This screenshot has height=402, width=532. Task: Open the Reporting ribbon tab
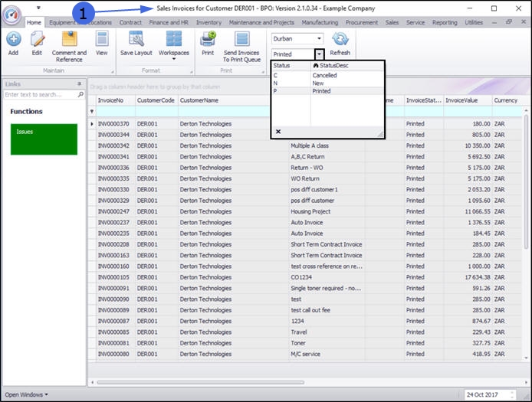pos(445,22)
